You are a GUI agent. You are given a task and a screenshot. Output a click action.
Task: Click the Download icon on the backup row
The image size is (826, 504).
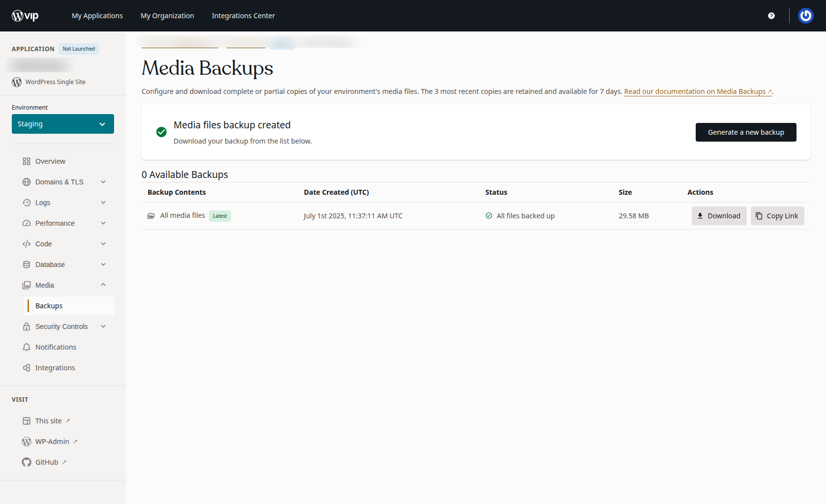coord(700,215)
